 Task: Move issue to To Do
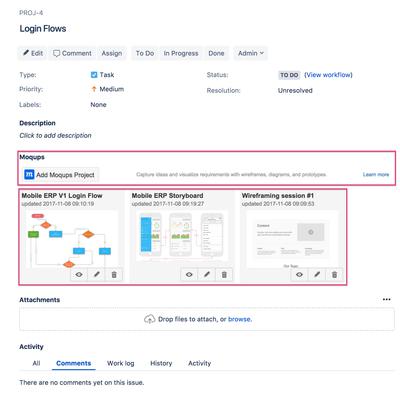tap(145, 53)
